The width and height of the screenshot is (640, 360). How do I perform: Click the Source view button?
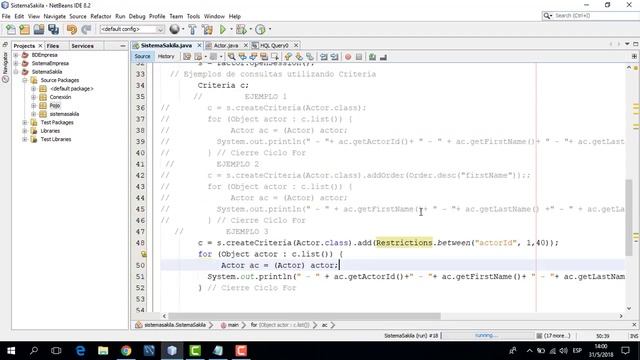click(x=142, y=57)
